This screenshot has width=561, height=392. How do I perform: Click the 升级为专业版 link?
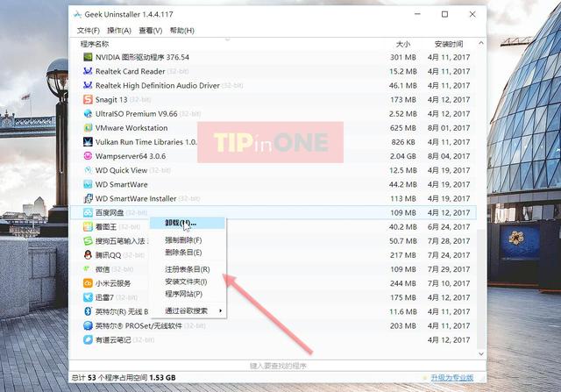click(452, 378)
